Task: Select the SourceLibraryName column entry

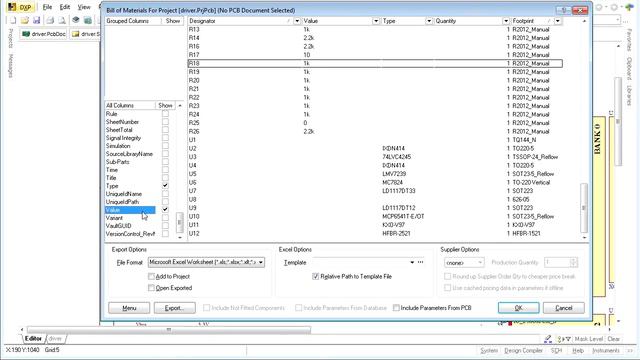Action: pos(129,154)
